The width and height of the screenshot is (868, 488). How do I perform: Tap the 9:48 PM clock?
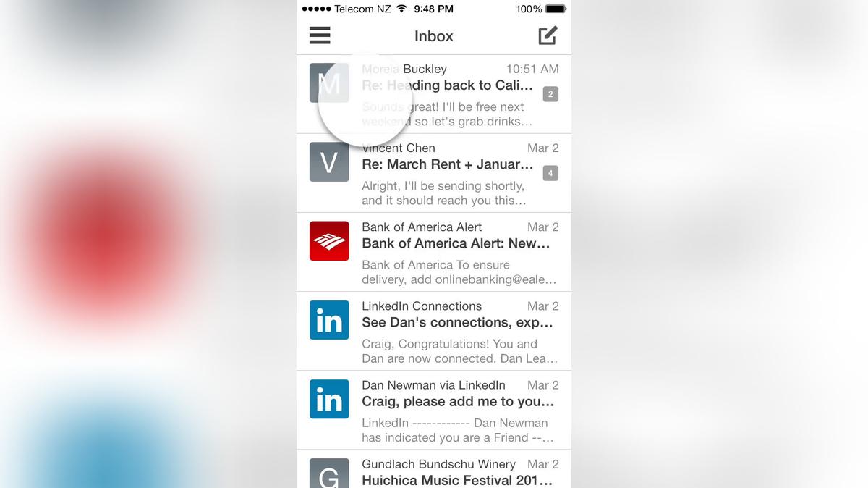coord(434,9)
